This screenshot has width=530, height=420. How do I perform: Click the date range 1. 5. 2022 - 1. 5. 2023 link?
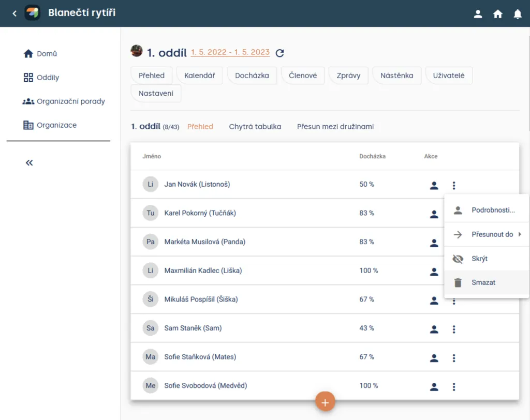(230, 52)
